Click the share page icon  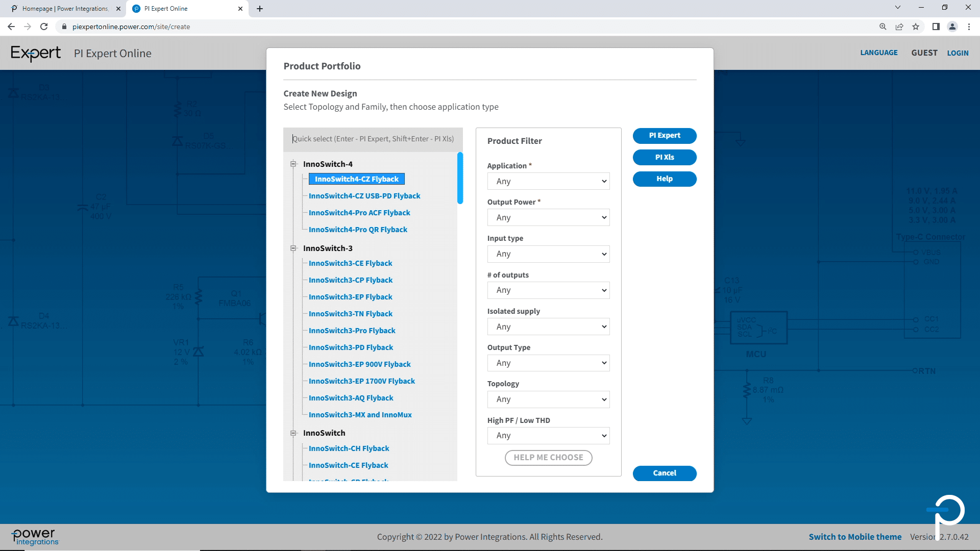[899, 27]
